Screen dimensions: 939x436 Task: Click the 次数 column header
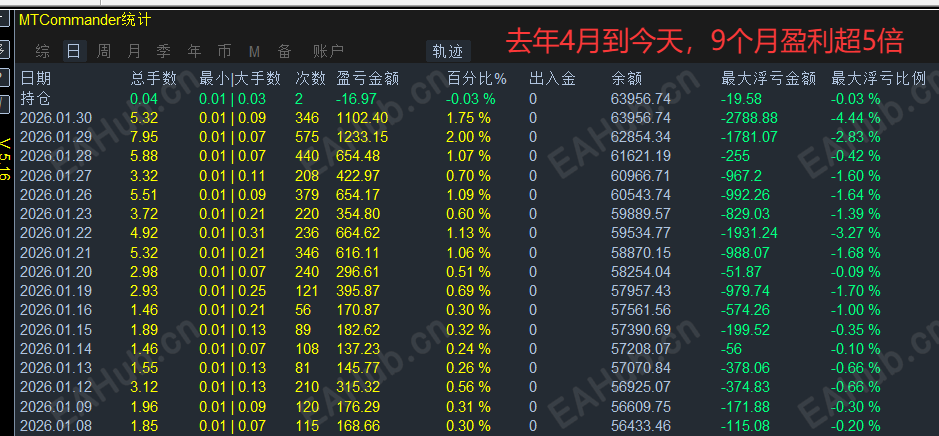point(310,78)
